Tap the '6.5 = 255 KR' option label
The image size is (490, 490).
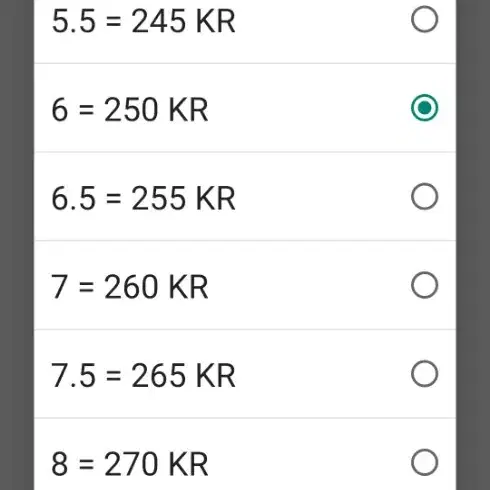pyautogui.click(x=143, y=198)
